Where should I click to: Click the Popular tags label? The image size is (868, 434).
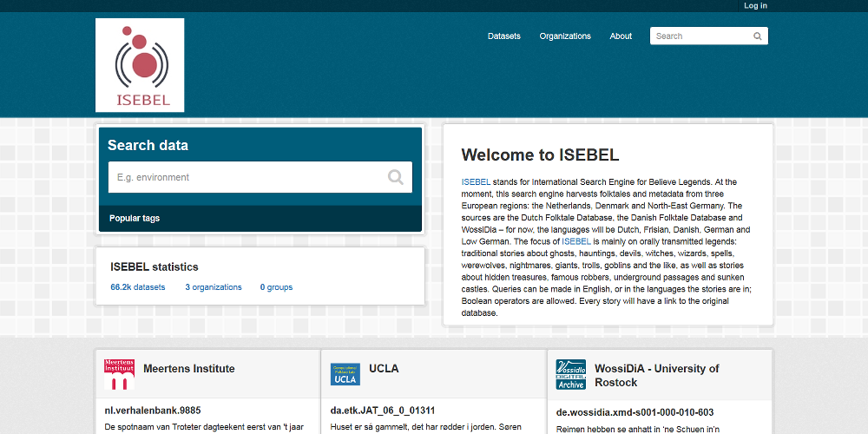pos(135,218)
